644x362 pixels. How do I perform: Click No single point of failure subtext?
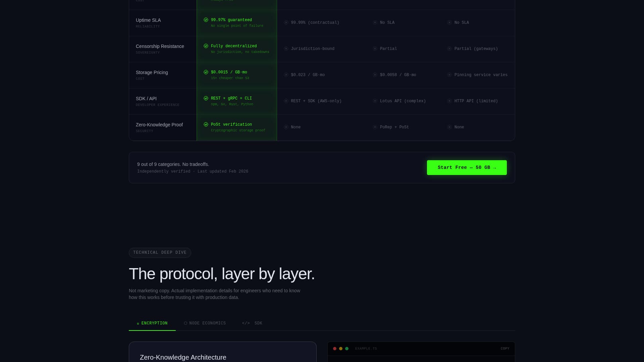(x=237, y=26)
